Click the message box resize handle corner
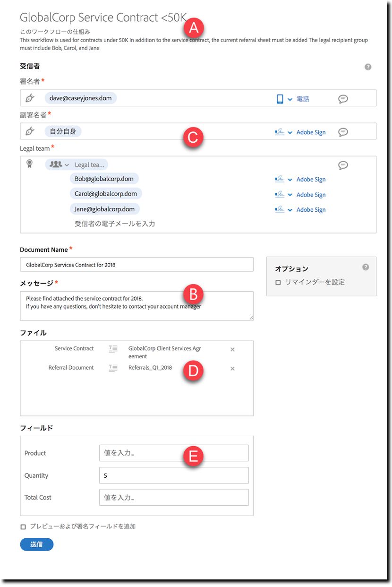The image size is (392, 587). pyautogui.click(x=251, y=318)
